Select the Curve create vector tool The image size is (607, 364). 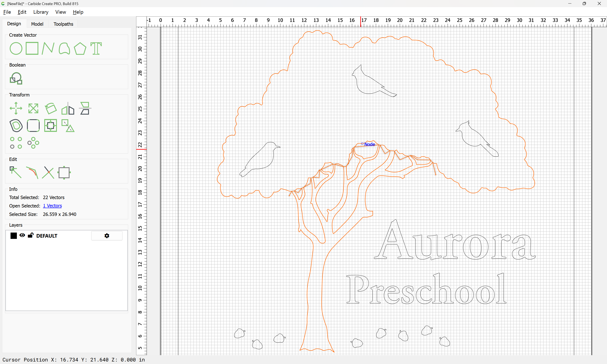tap(64, 48)
